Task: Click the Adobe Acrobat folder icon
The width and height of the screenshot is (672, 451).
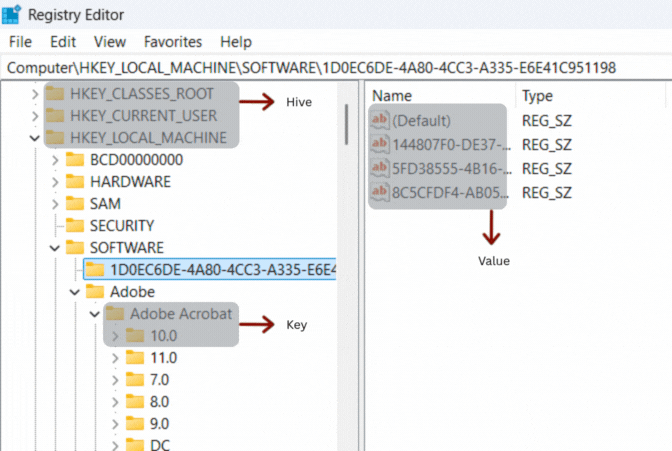Action: coord(115,313)
